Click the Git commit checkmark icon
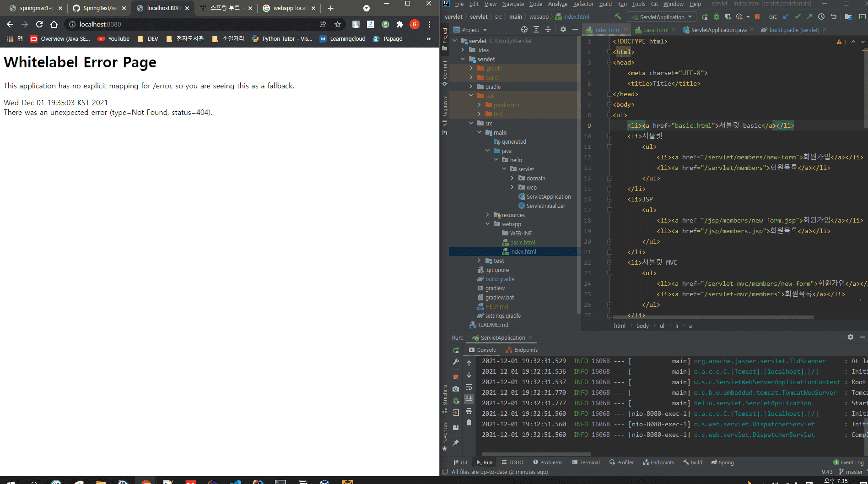 [798, 17]
